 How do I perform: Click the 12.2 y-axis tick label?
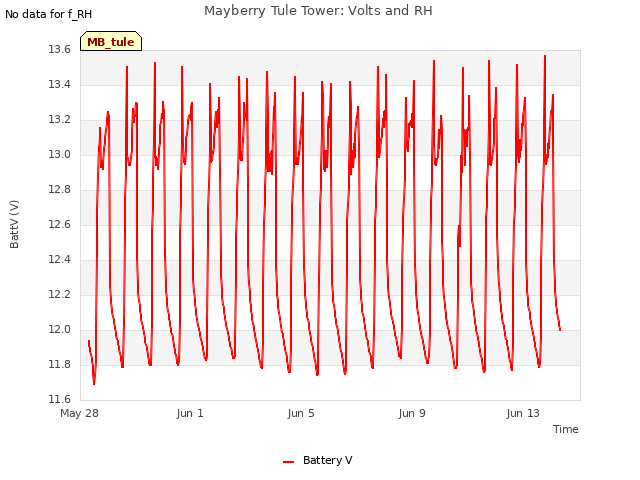60,294
